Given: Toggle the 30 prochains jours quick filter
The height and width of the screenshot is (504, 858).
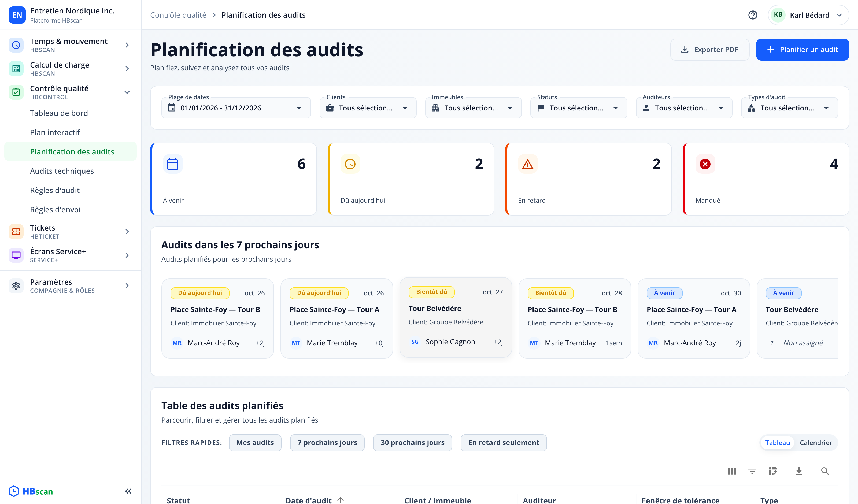Looking at the screenshot, I should coord(412,442).
